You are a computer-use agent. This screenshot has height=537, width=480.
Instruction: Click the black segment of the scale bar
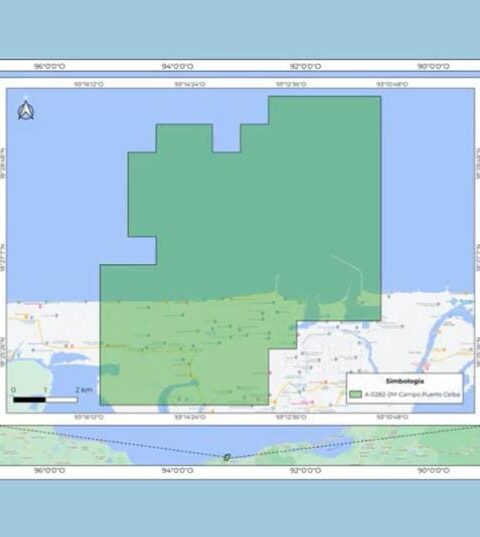pos(29,400)
